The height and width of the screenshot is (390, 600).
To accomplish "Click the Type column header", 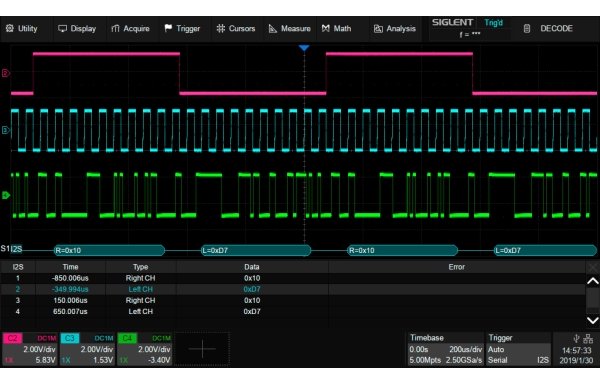I will coord(140,267).
